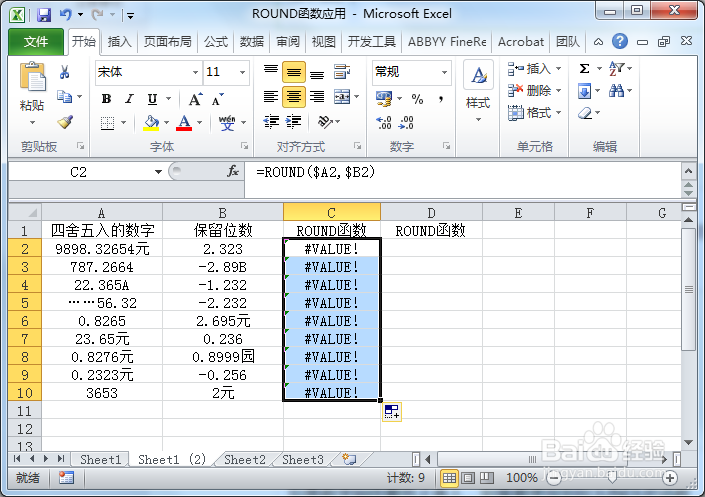The width and height of the screenshot is (705, 497).
Task: Click the accounting number format icon
Action: 384,99
